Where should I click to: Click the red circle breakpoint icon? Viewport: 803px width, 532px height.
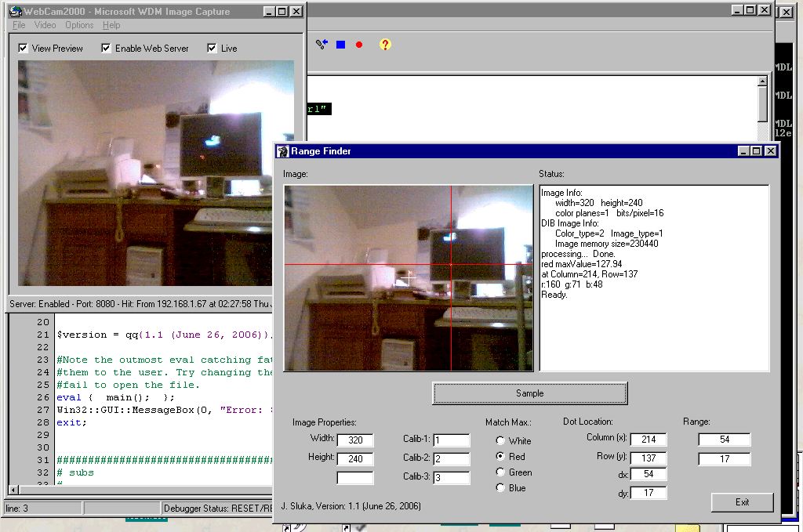(x=359, y=45)
